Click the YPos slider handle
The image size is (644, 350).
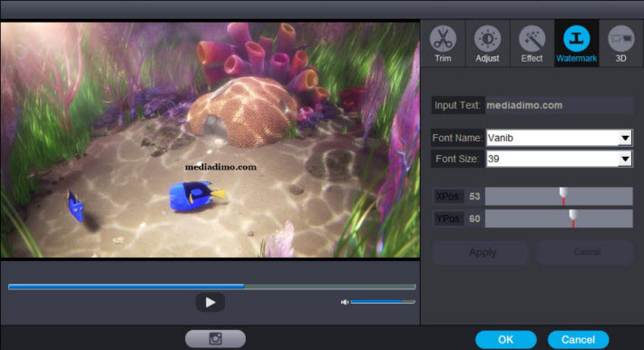(573, 218)
